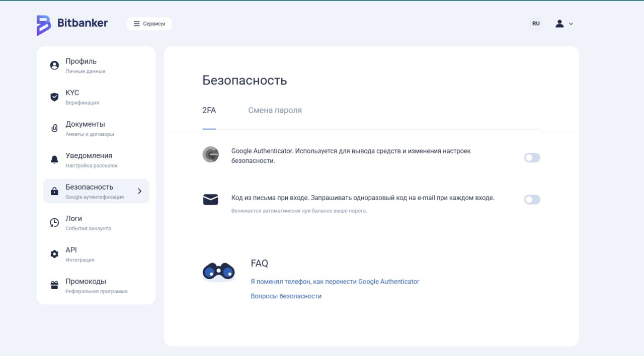644x356 pixels.
Task: Click 'Верификация' subtitle
Action: [x=82, y=103]
